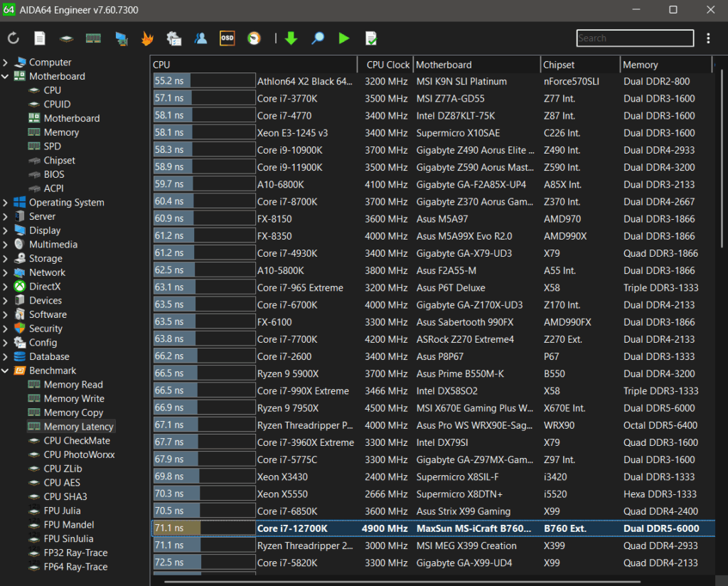Image resolution: width=728 pixels, height=586 pixels.
Task: Select the SPD item under Motherboard
Action: click(x=52, y=146)
